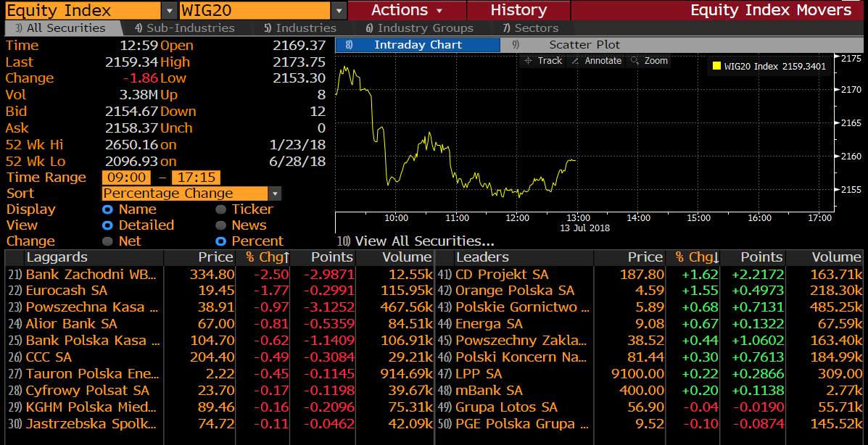Open the Sub-Industries tab
The height and width of the screenshot is (445, 868).
click(185, 28)
